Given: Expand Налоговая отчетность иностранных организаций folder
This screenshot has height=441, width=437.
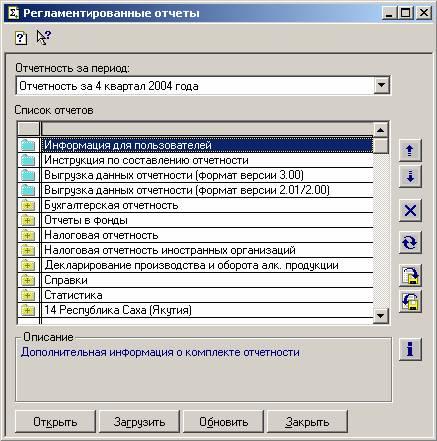Looking at the screenshot, I should pyautogui.click(x=28, y=250).
